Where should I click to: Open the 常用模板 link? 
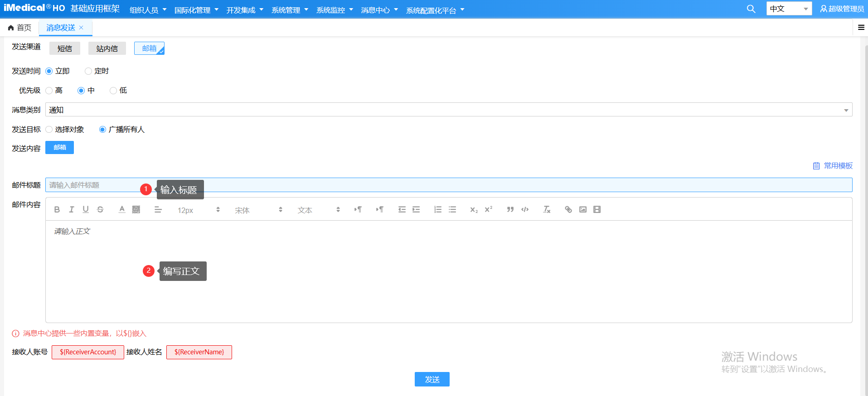click(833, 166)
